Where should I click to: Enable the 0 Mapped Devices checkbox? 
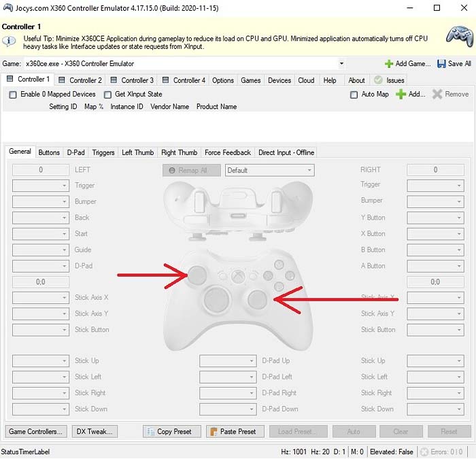(13, 95)
